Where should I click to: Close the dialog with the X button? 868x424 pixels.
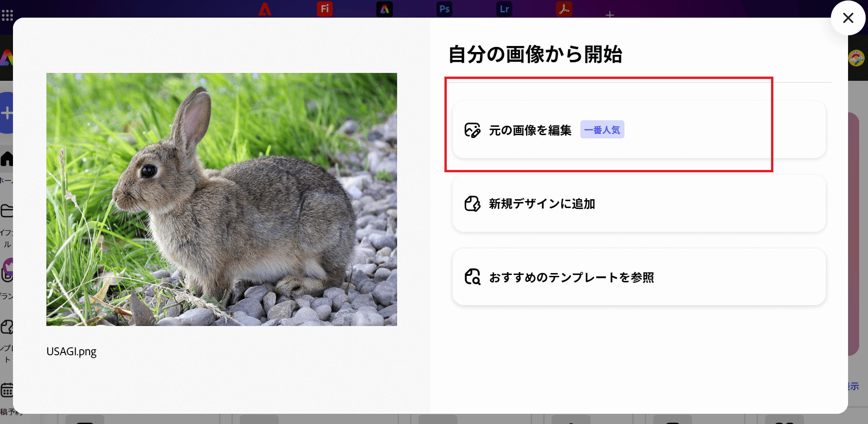point(848,18)
